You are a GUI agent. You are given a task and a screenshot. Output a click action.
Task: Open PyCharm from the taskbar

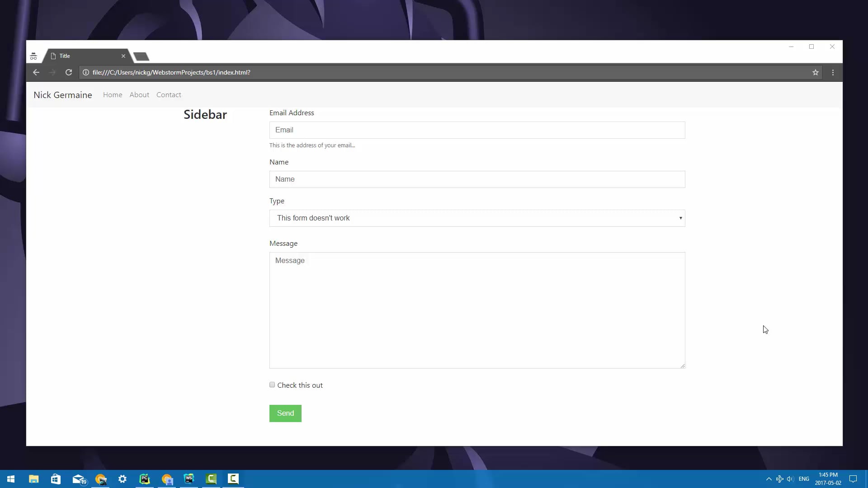pyautogui.click(x=145, y=479)
